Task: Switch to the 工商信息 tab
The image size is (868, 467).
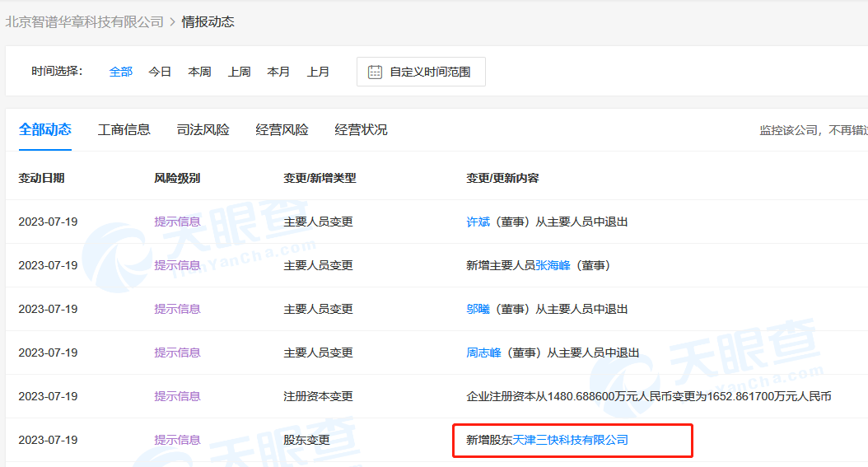Action: pyautogui.click(x=124, y=130)
